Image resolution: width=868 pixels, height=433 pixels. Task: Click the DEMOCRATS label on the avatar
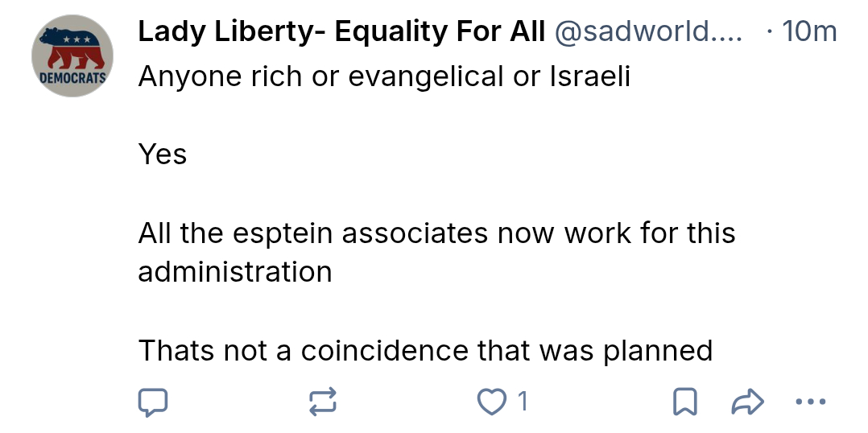(72, 80)
